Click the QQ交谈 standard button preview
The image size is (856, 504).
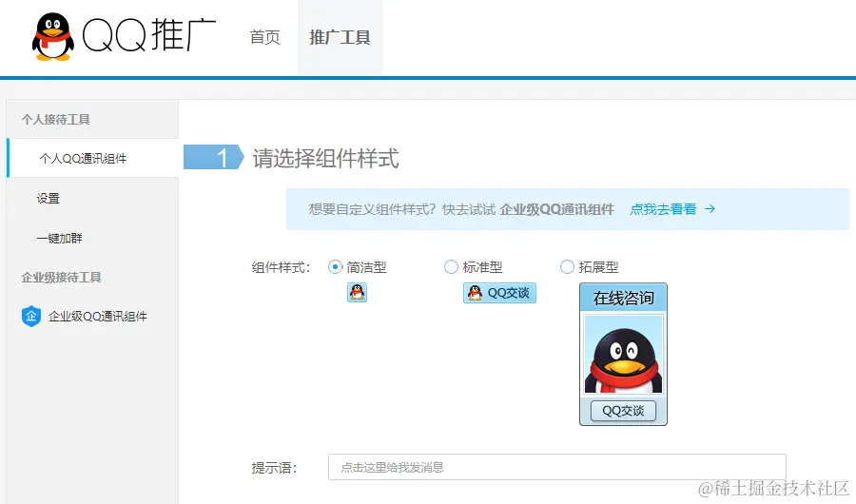click(x=499, y=293)
